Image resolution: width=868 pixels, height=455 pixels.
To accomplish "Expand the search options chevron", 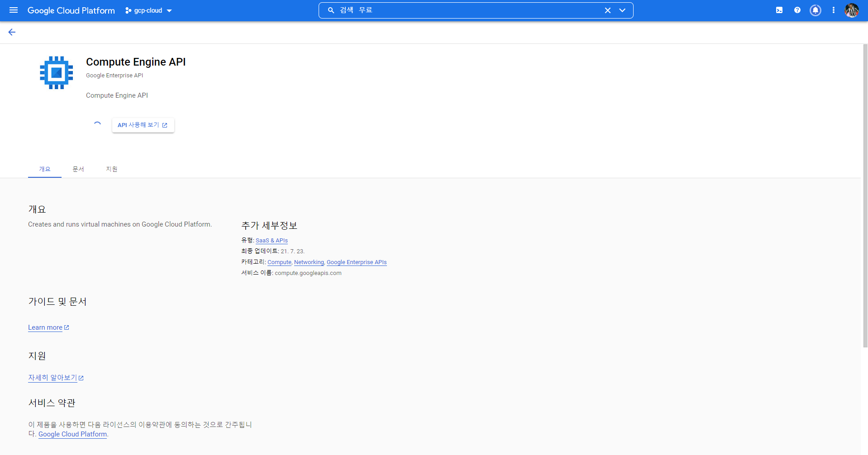I will coord(622,10).
